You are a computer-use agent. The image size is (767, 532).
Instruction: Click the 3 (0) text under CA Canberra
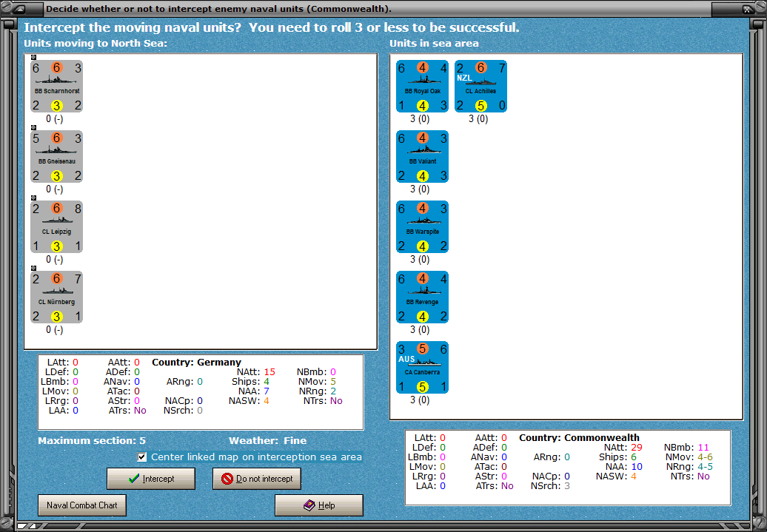420,400
